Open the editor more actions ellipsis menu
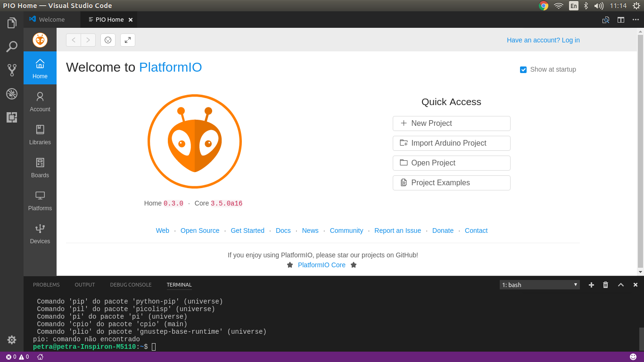The image size is (644, 362). point(636,20)
